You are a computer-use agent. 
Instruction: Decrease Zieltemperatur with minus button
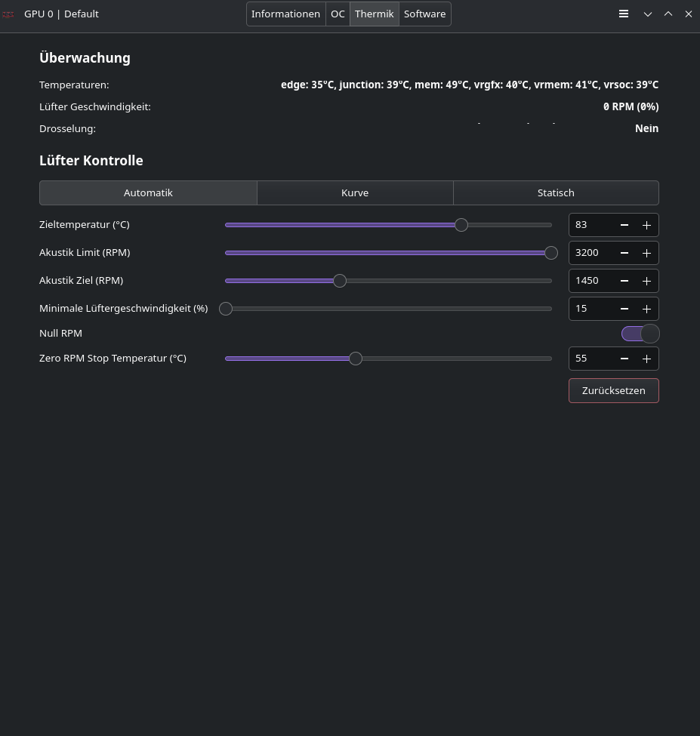624,225
